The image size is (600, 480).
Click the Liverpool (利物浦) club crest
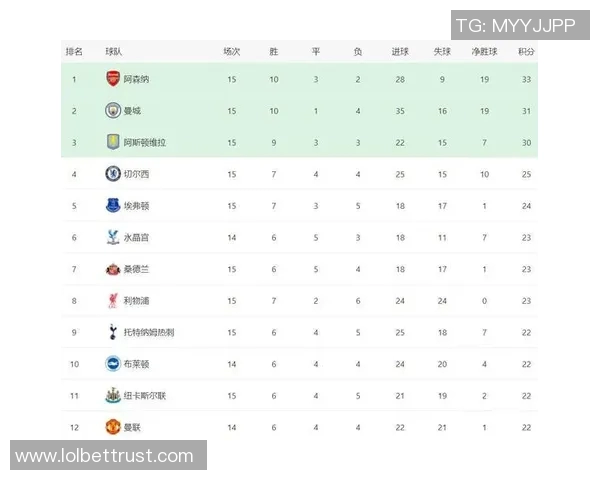pyautogui.click(x=113, y=300)
